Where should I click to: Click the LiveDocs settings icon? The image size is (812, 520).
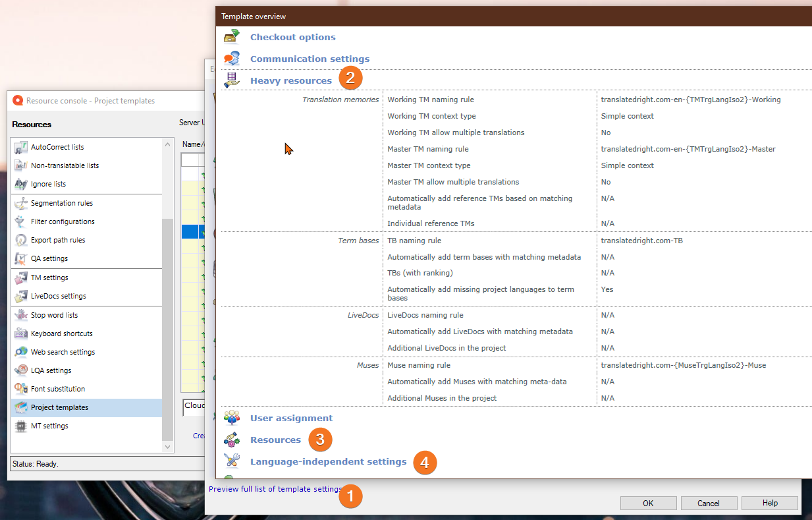click(x=21, y=296)
